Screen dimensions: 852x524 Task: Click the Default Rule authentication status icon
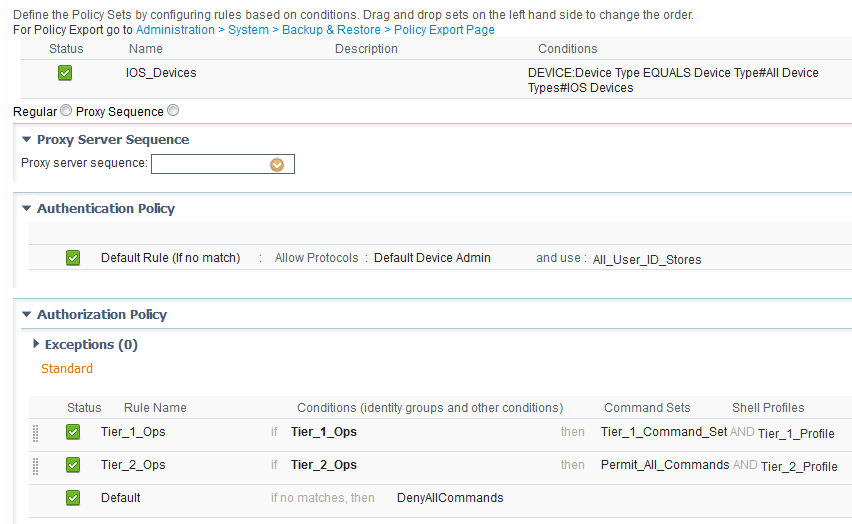(73, 258)
